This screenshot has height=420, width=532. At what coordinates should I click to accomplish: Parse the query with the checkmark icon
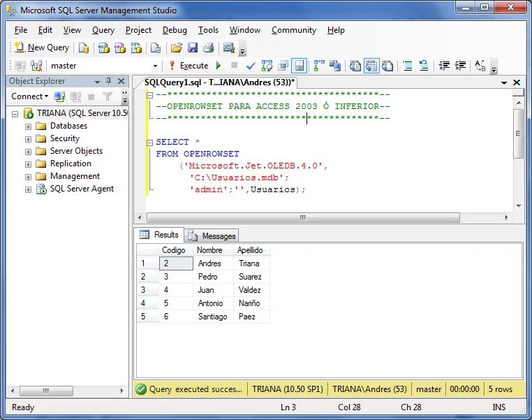pyautogui.click(x=251, y=66)
